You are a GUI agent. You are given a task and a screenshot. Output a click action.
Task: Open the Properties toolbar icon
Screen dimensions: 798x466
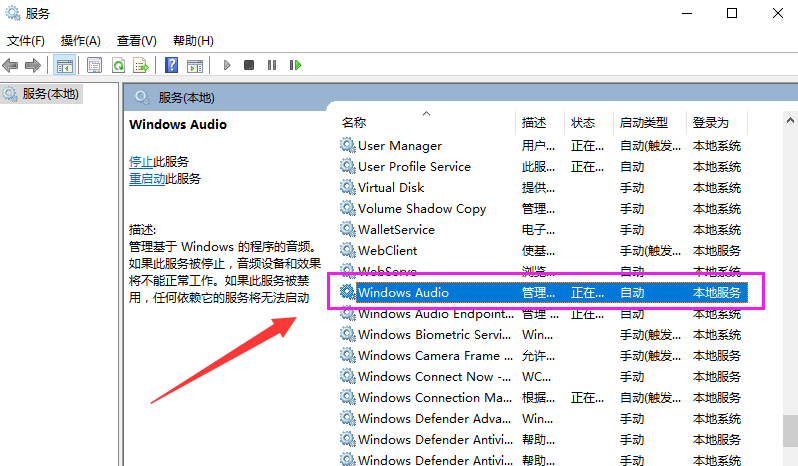coord(94,65)
